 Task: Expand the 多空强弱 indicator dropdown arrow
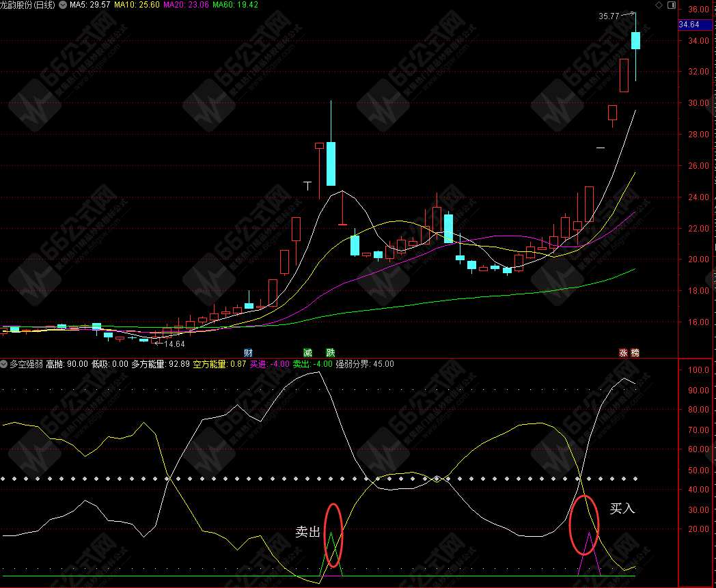coord(4,364)
